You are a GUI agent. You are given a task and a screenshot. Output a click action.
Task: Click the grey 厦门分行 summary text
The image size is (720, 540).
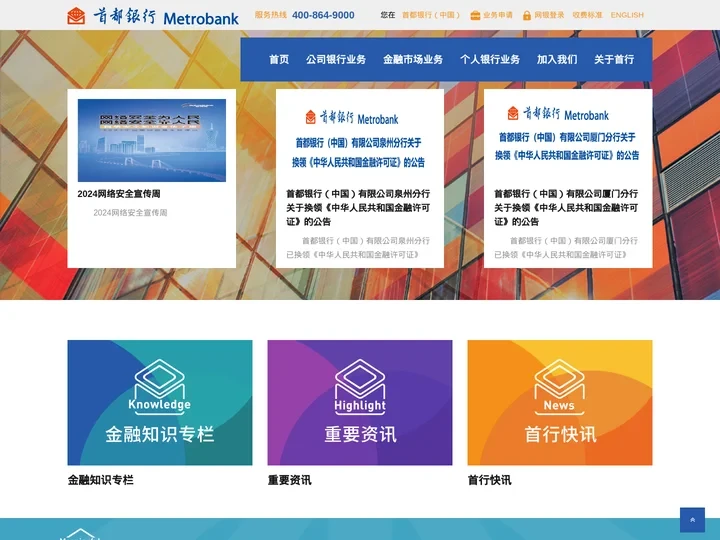[x=566, y=248]
